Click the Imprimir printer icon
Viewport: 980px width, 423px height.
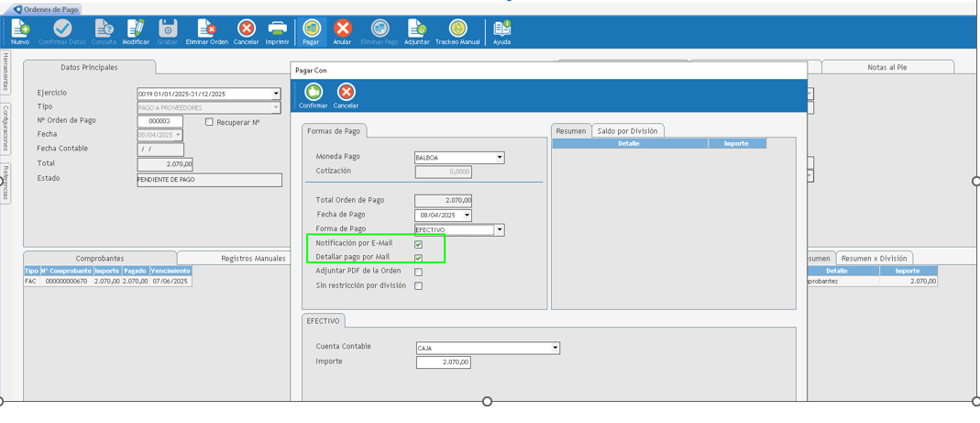coord(277,30)
